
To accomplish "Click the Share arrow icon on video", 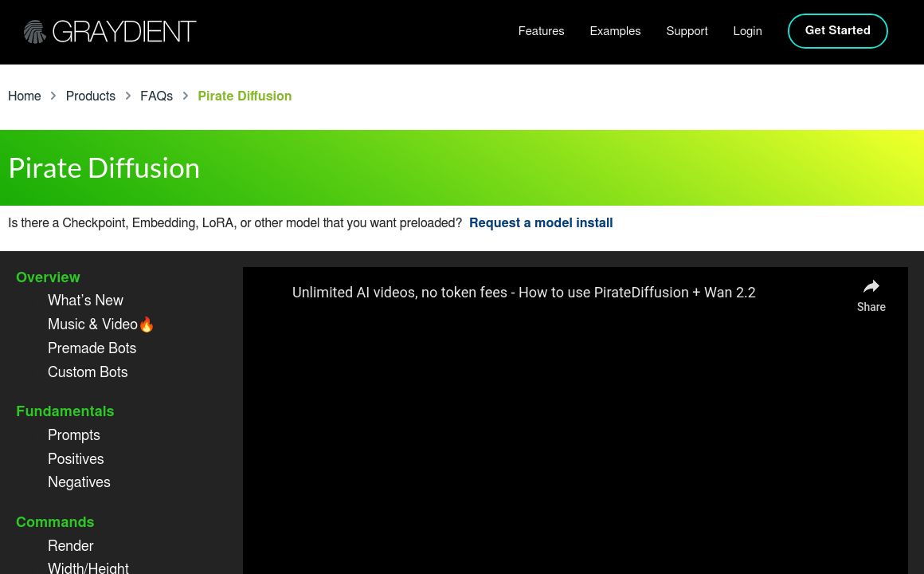I will 871,287.
